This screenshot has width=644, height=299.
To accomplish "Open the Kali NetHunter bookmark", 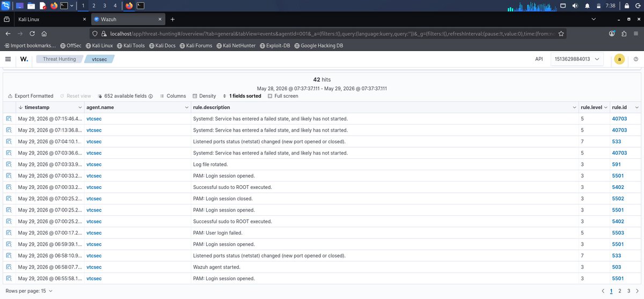I will point(236,46).
